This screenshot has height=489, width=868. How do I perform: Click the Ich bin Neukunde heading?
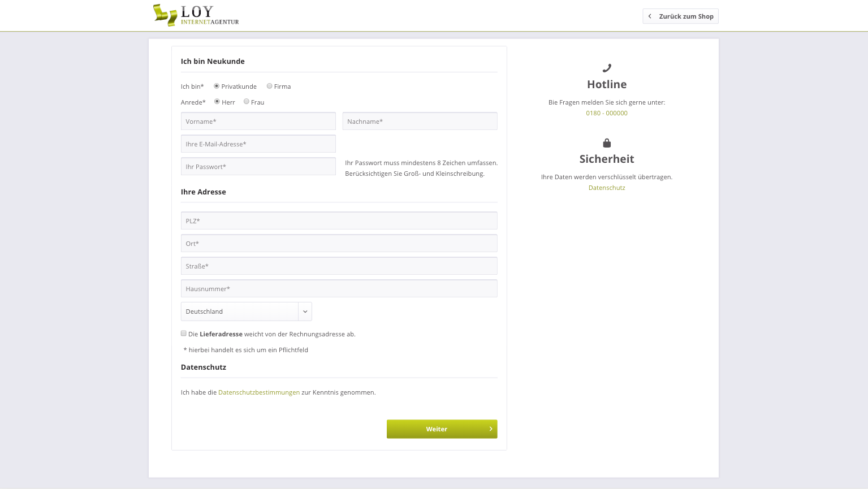pos(213,61)
